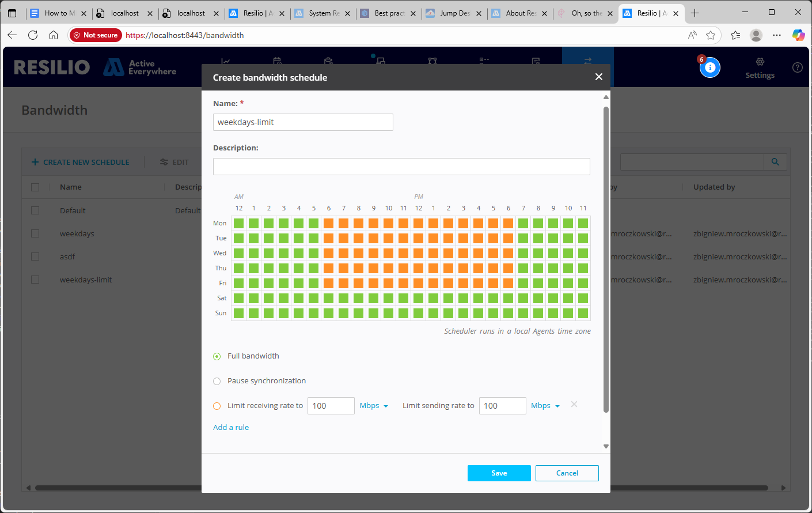Screen dimensions: 812x513
Task: Remove the limit rule with X icon
Action: [x=574, y=405]
